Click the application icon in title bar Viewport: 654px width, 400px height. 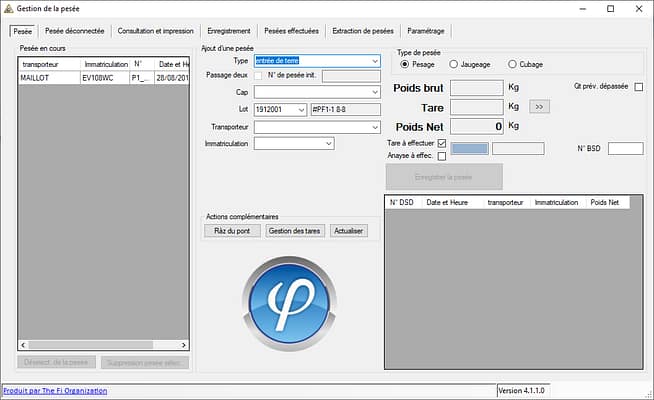coord(9,8)
